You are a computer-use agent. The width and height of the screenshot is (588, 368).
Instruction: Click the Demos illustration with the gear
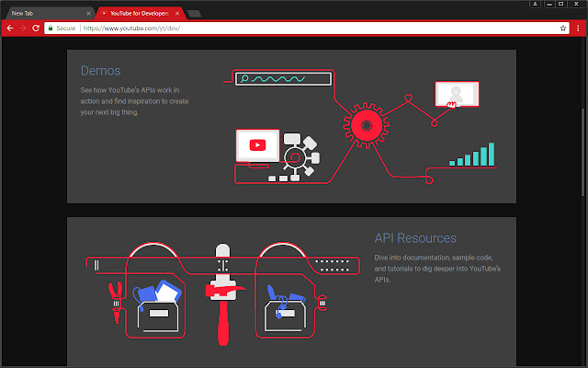pos(360,127)
